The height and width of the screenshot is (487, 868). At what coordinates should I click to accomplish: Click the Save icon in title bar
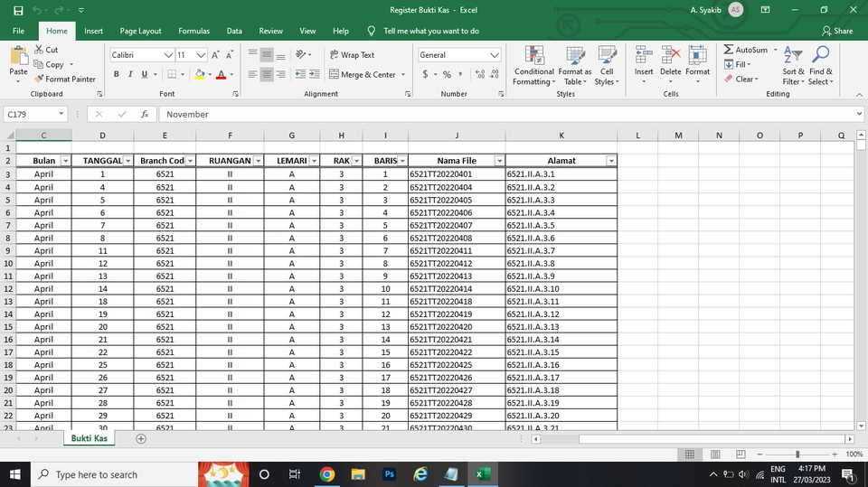(18, 11)
